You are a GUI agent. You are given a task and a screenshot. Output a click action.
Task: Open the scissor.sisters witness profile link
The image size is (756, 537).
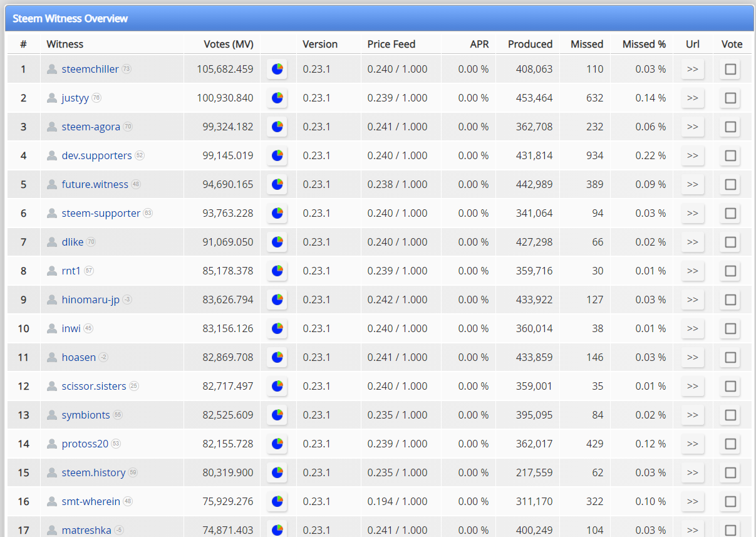(x=94, y=386)
